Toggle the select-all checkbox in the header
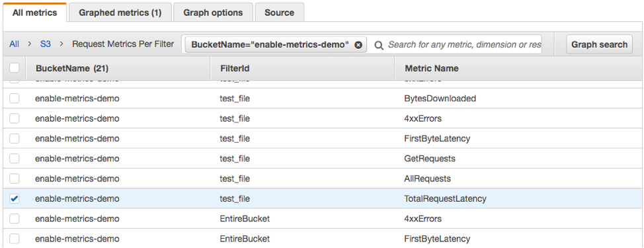This screenshot has height=248, width=644. [x=15, y=67]
